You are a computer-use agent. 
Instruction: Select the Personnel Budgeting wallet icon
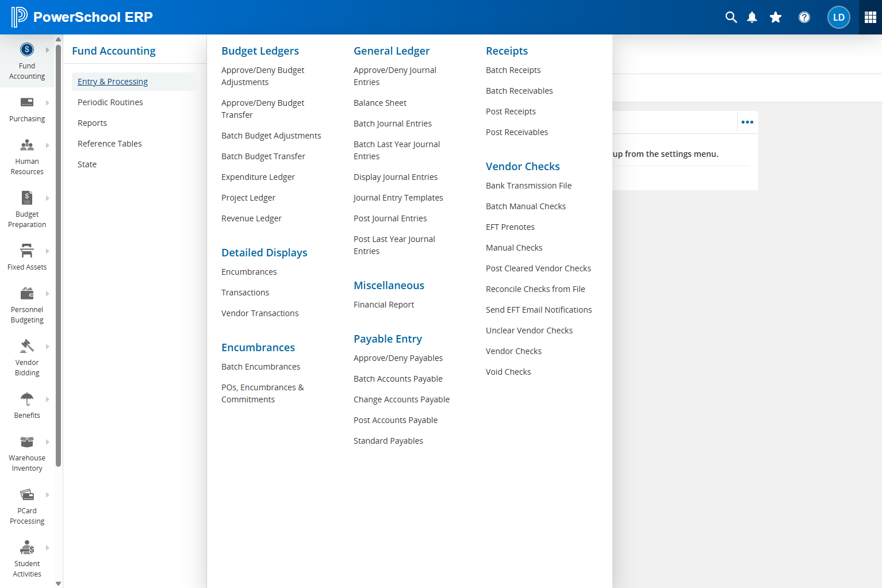pyautogui.click(x=27, y=293)
